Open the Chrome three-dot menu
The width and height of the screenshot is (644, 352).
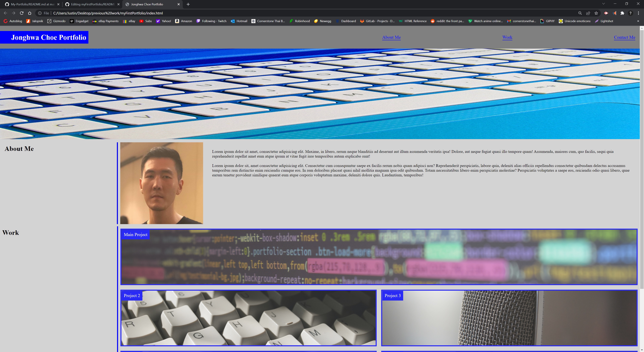pyautogui.click(x=638, y=13)
